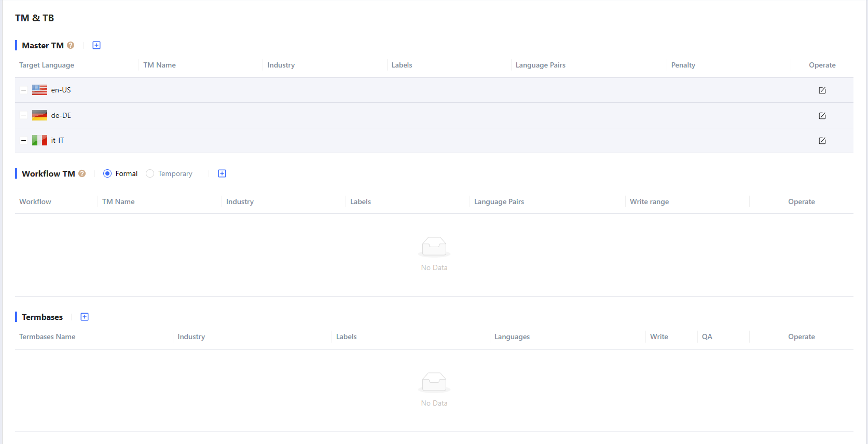Click the TM & TB page title

[x=35, y=18]
